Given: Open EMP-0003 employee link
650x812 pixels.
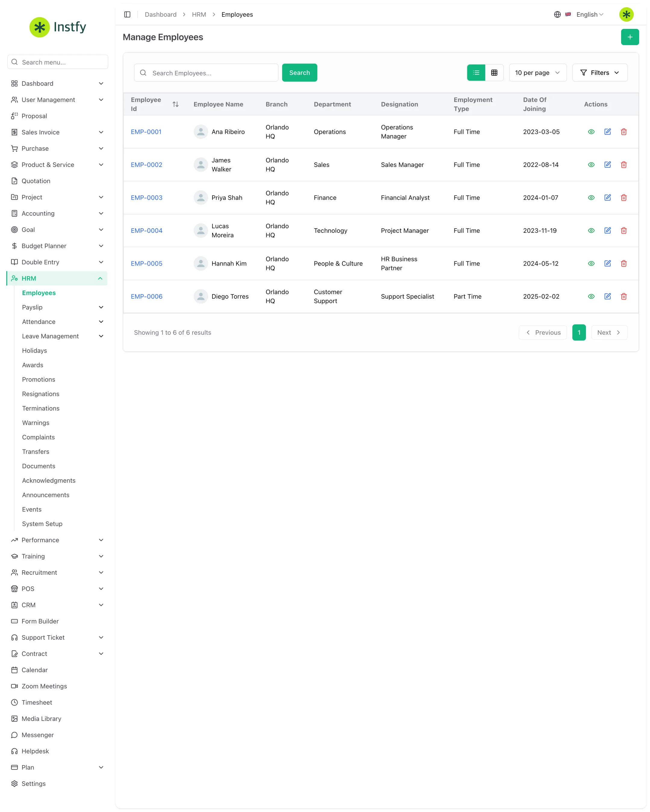Looking at the screenshot, I should 147,198.
